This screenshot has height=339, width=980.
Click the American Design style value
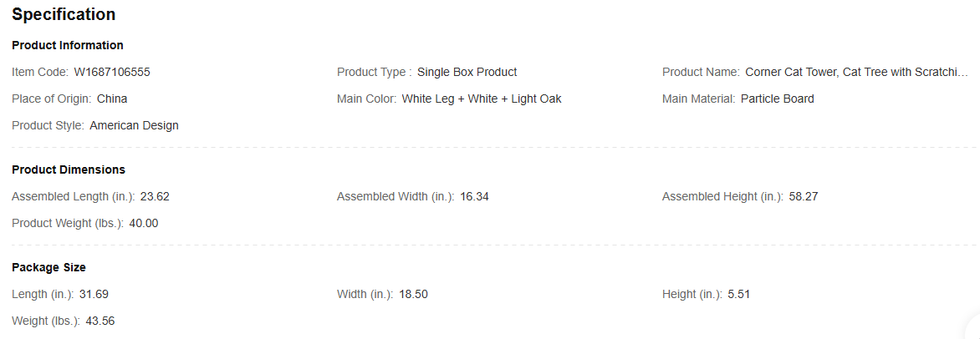pos(134,125)
